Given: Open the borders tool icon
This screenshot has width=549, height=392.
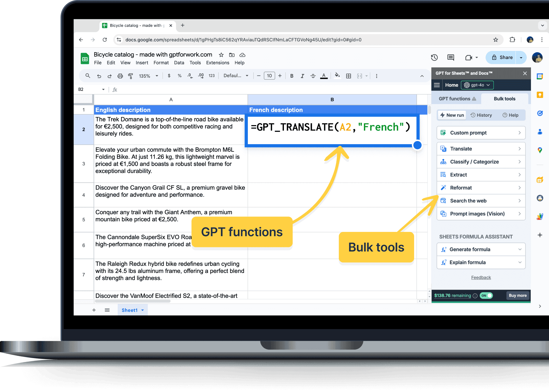Looking at the screenshot, I should coord(348,76).
